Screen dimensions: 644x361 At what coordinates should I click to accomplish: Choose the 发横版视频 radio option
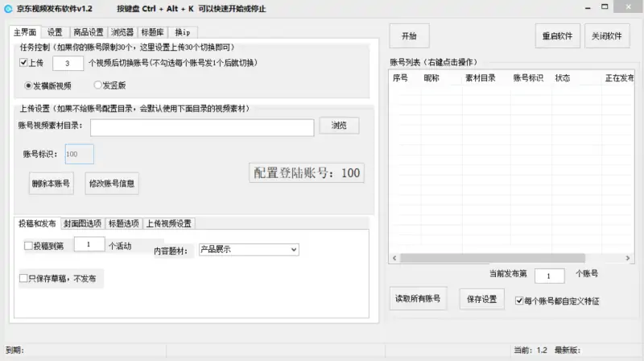[x=29, y=85]
